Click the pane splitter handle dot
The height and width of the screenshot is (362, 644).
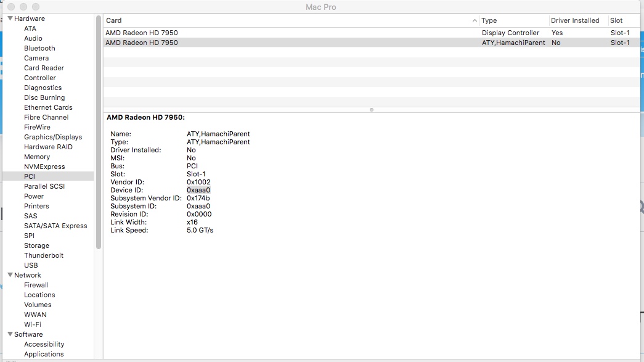pyautogui.click(x=371, y=110)
